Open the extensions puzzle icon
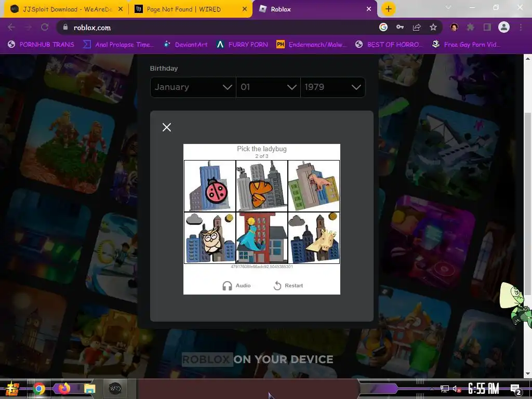Viewport: 532px width, 399px height. (471, 28)
